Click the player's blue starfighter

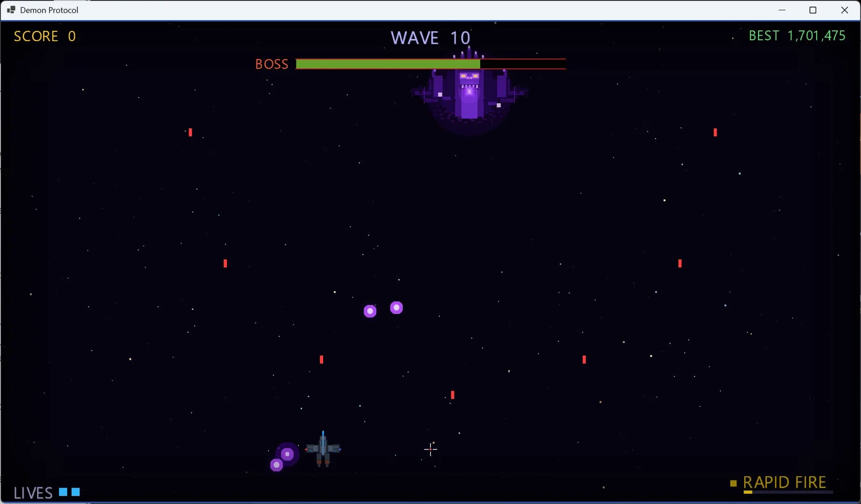point(323,449)
